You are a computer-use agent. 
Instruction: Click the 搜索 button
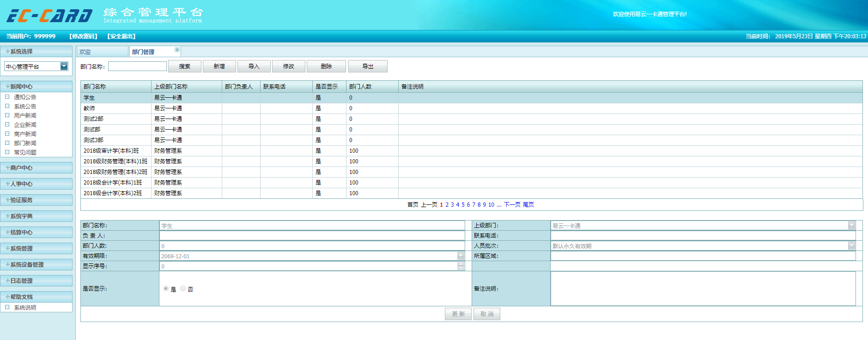[x=185, y=66]
